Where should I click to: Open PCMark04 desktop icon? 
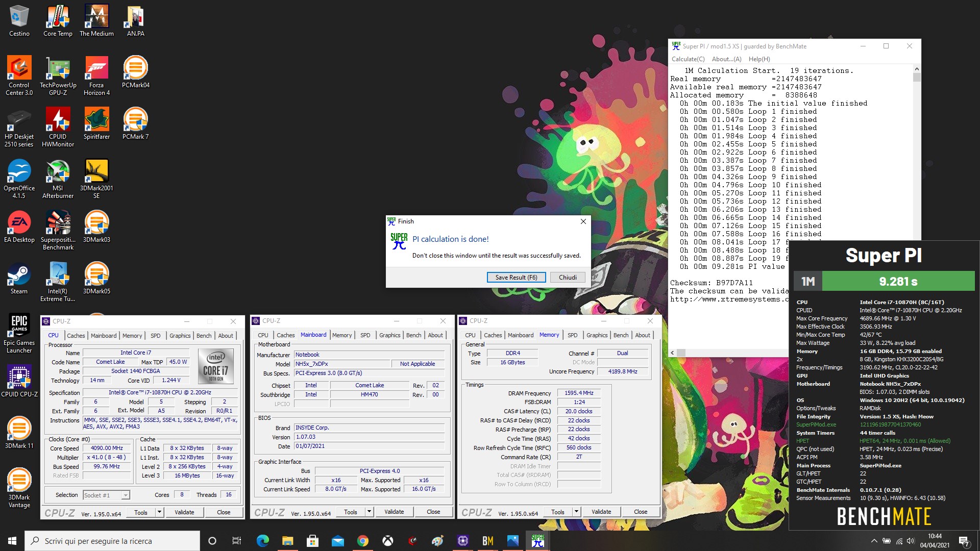coord(135,72)
